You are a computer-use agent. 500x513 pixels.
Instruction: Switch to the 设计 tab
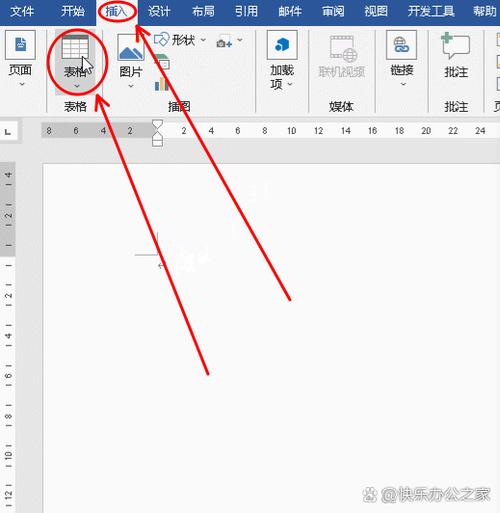click(159, 11)
